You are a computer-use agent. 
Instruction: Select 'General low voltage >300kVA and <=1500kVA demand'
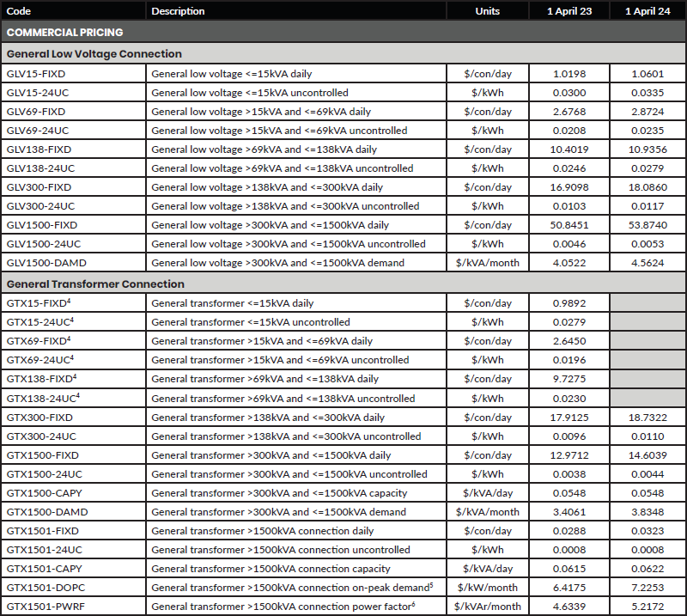(277, 263)
